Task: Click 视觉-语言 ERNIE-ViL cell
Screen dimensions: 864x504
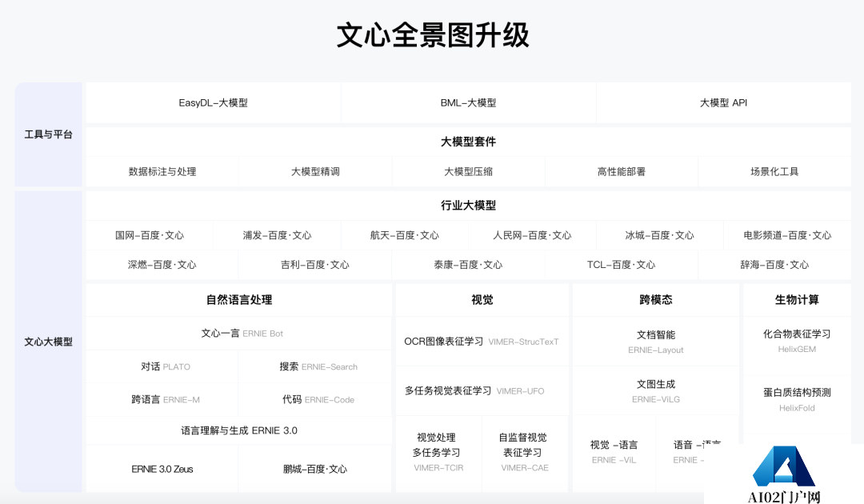Action: (614, 453)
